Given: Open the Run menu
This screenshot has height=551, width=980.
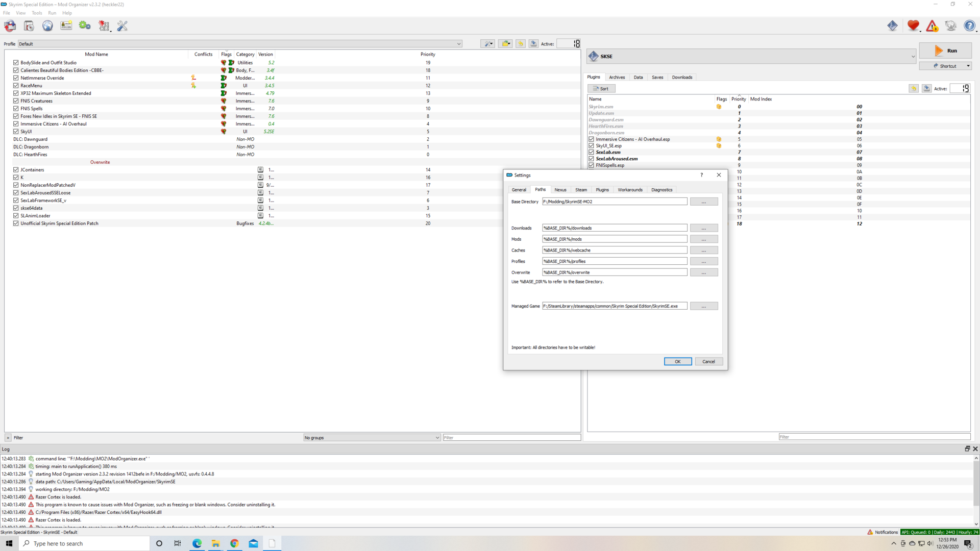Looking at the screenshot, I should click(x=52, y=13).
